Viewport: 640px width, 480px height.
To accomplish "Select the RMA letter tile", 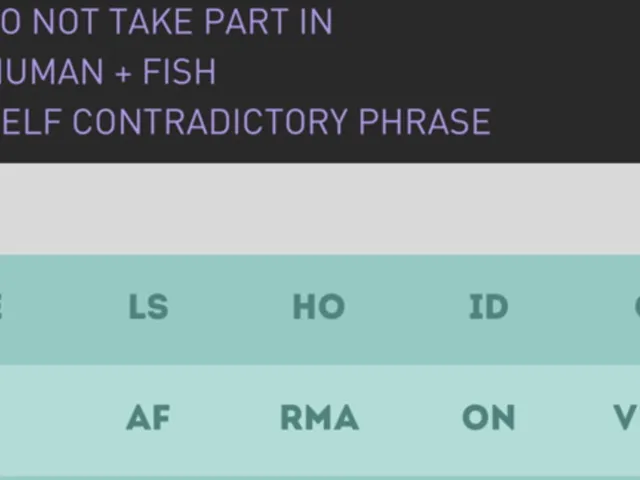I will point(320,418).
